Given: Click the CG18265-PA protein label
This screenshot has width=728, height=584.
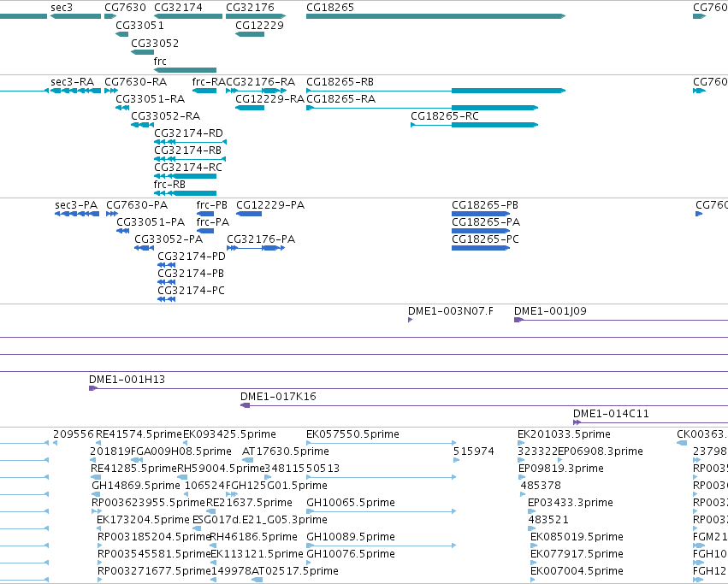Looking at the screenshot, I should pyautogui.click(x=486, y=222).
